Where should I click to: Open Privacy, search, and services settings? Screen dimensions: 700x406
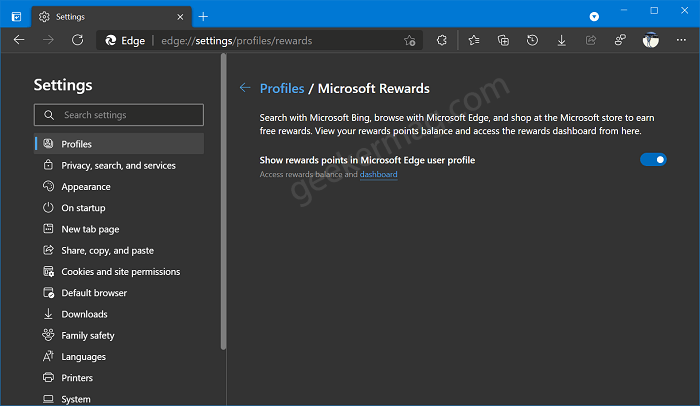[x=119, y=165]
